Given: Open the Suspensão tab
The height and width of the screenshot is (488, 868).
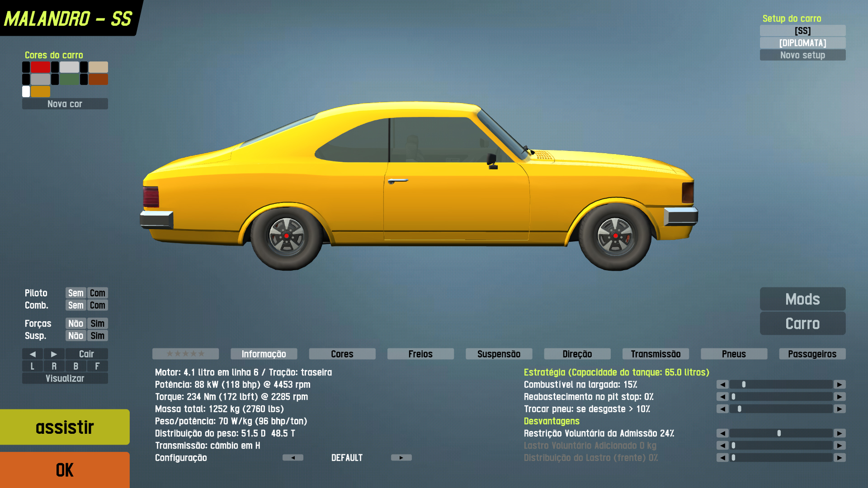Looking at the screenshot, I should click(499, 354).
